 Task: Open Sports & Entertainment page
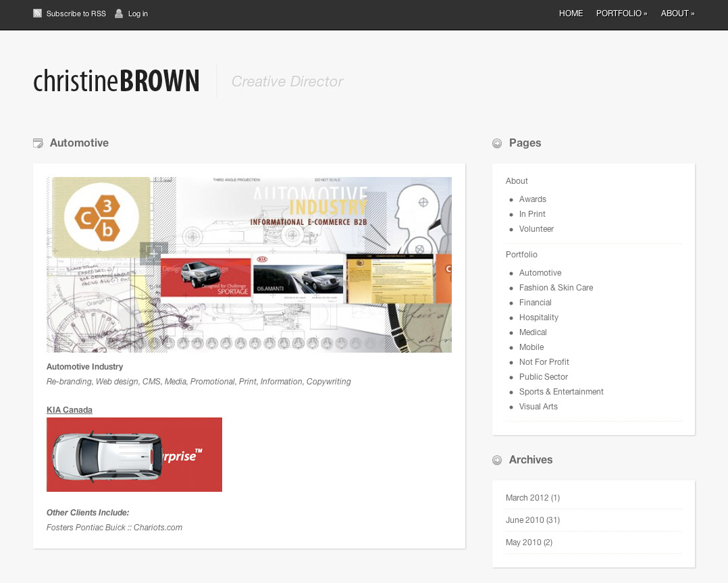[561, 392]
